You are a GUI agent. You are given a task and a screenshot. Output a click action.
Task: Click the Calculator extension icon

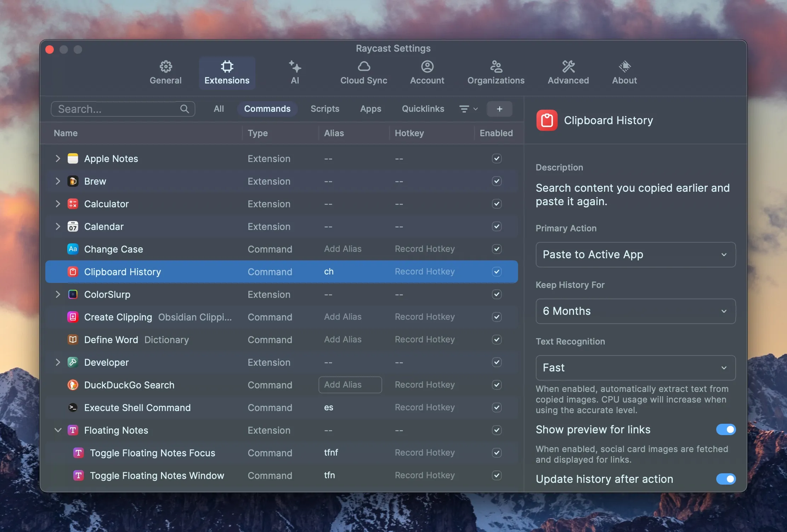point(73,204)
